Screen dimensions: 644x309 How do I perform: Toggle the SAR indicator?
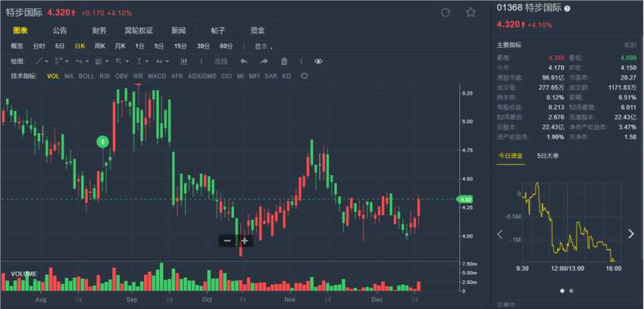point(270,76)
